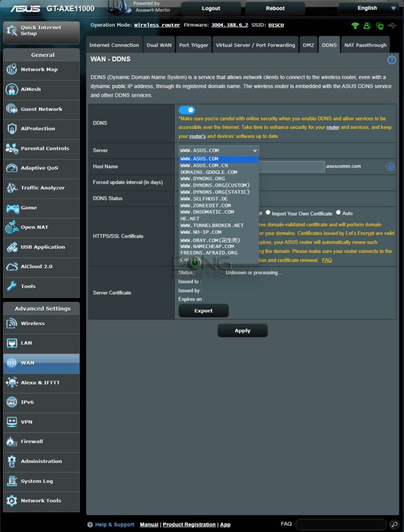
Task: Click the Adaptive QoS gauge icon
Action: (x=12, y=168)
